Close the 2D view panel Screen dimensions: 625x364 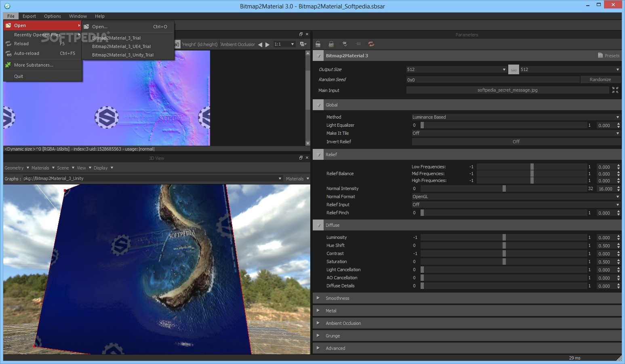pyautogui.click(x=307, y=34)
